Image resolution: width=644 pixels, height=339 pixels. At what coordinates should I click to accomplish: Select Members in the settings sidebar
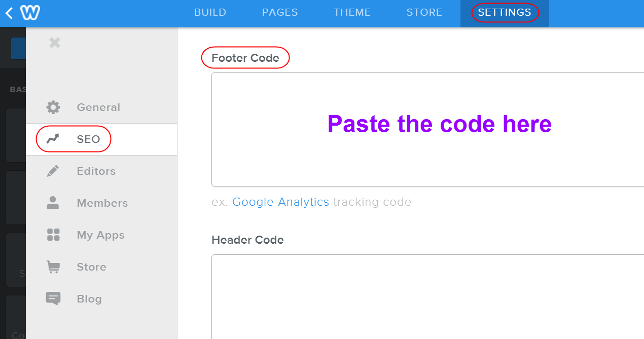[x=102, y=203]
